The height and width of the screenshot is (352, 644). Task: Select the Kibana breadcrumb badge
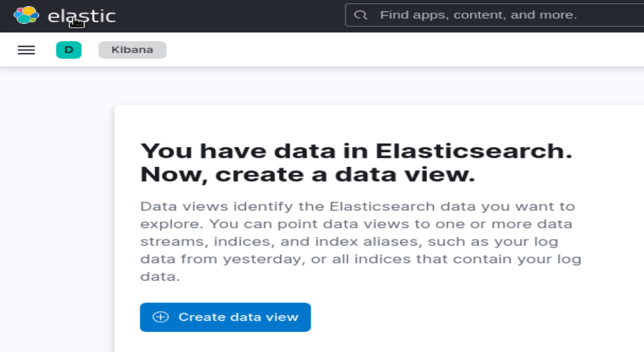[132, 50]
